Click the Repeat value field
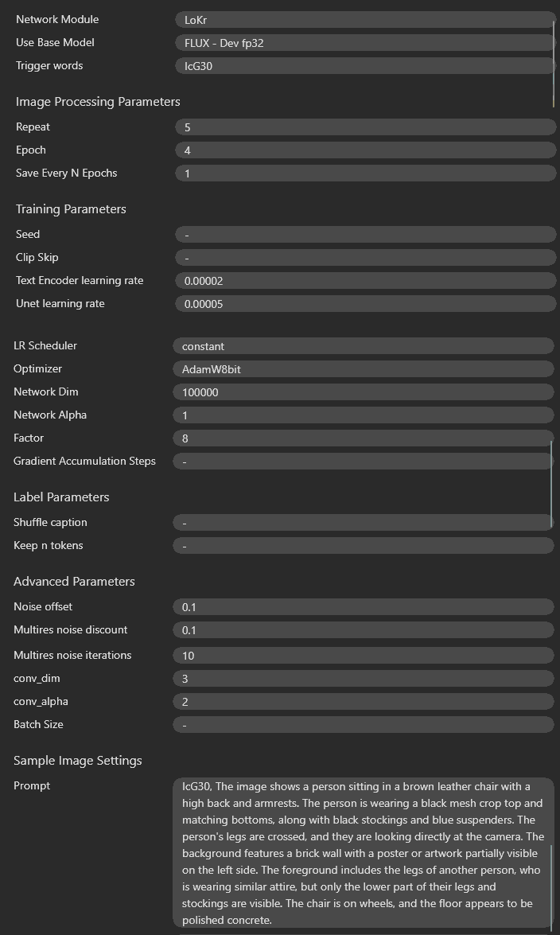The height and width of the screenshot is (935, 560). click(x=365, y=127)
